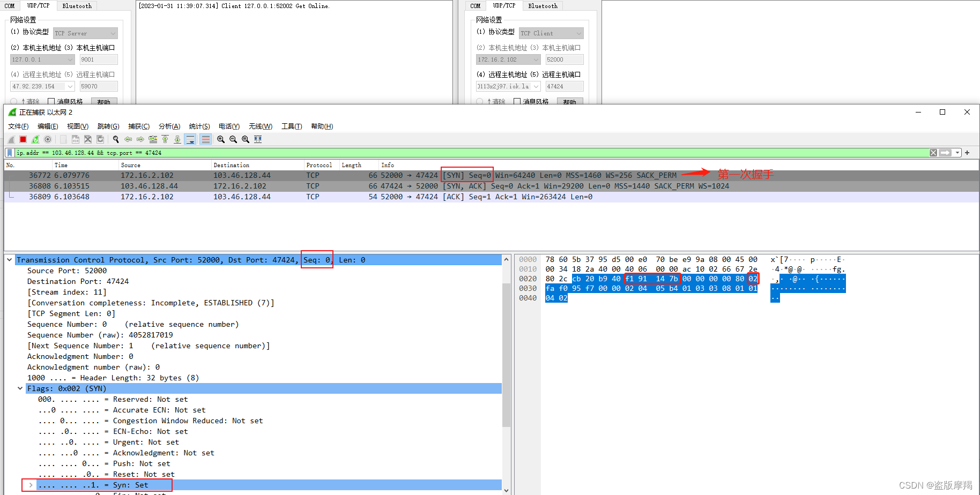Switch to Bluetooth tab in left window

click(x=77, y=6)
